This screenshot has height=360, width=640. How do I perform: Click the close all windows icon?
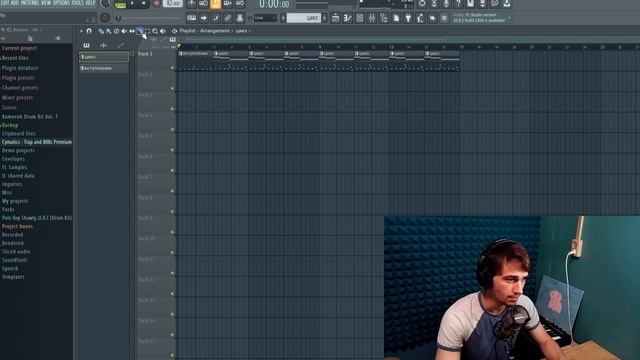point(444,18)
